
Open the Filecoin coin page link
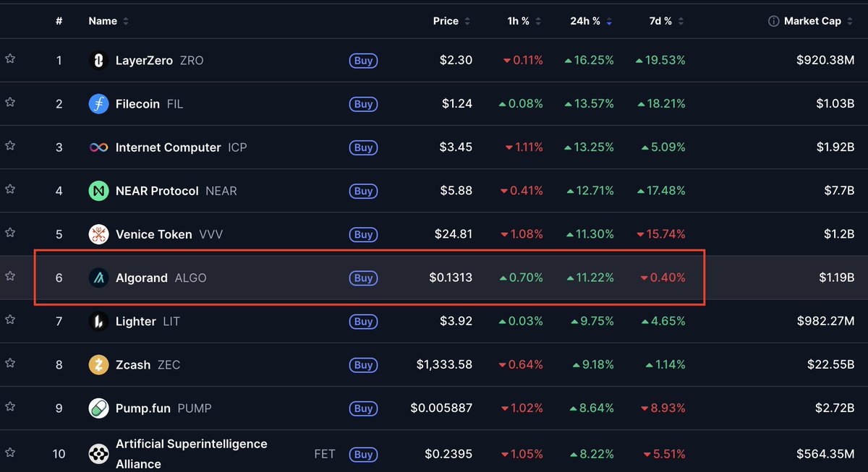(137, 104)
